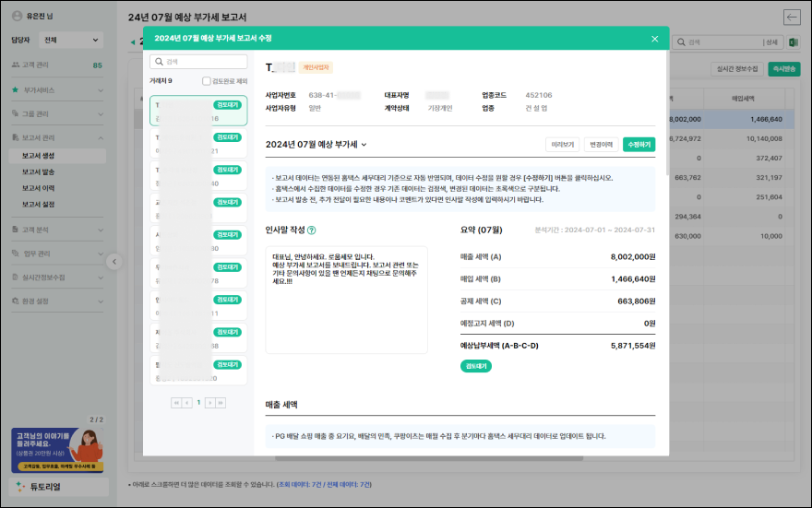Open the 보고서 발송 menu item
The image size is (812, 508).
pos(38,171)
